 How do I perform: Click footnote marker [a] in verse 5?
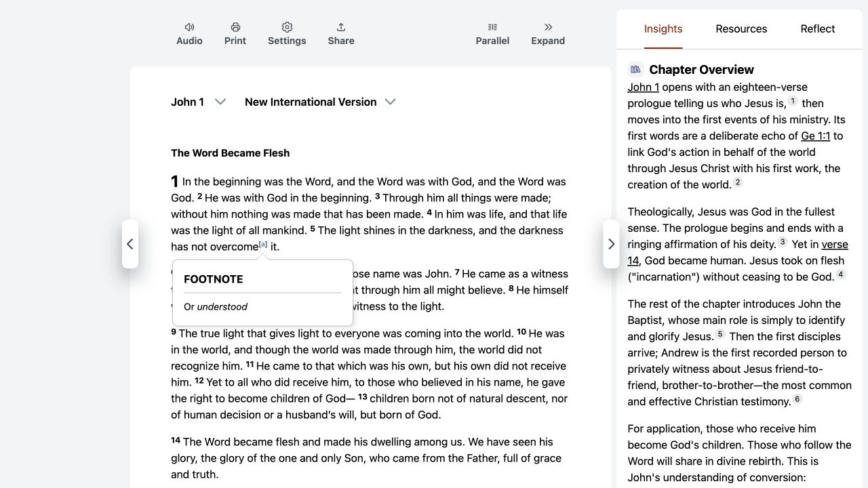click(x=263, y=245)
